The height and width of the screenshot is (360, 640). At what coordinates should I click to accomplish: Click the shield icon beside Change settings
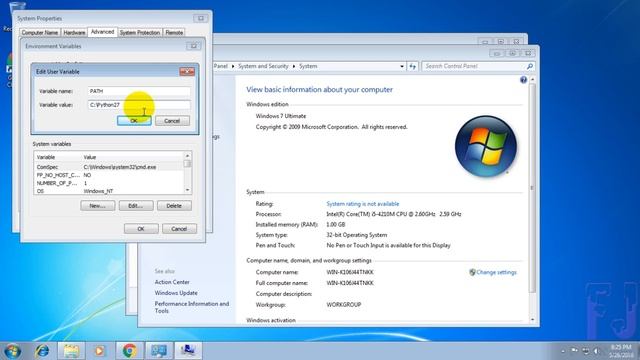tap(472, 272)
